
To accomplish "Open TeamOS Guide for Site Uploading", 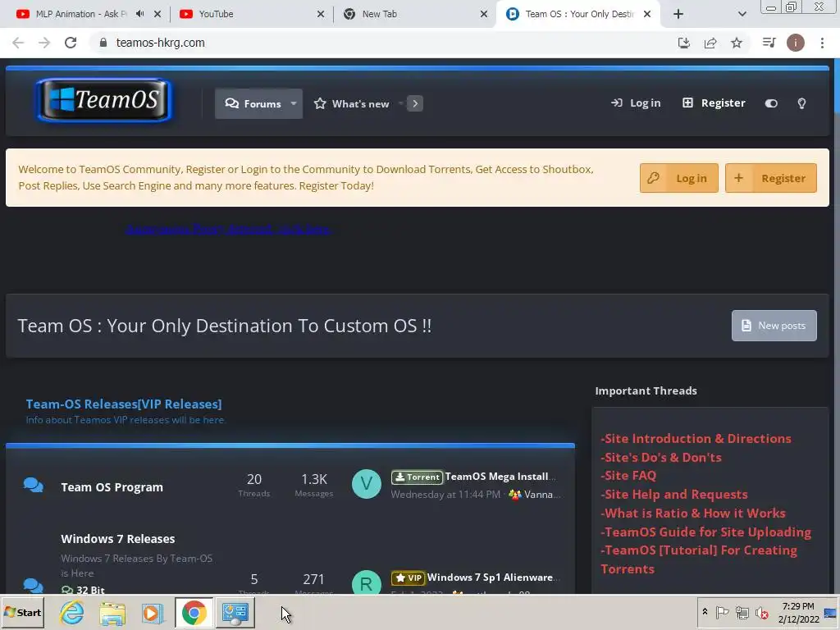I will (706, 532).
